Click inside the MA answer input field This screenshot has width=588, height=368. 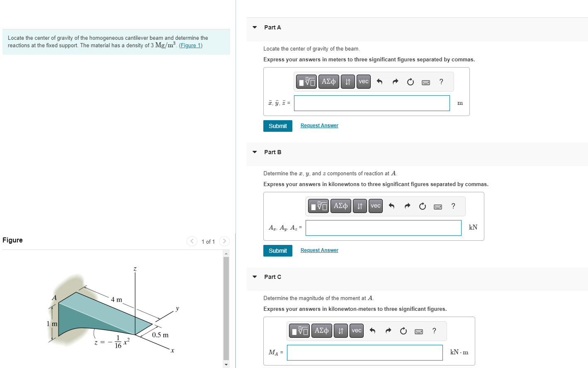pos(364,352)
